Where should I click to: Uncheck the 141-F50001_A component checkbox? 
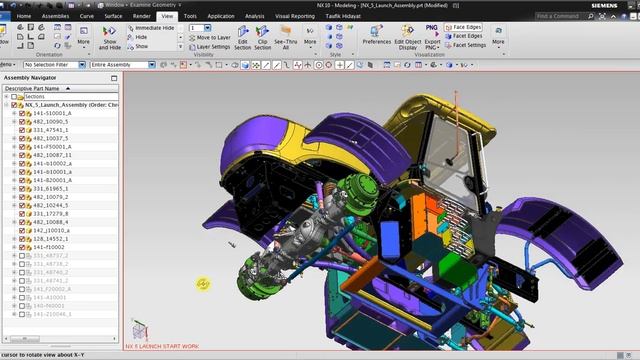[22, 147]
